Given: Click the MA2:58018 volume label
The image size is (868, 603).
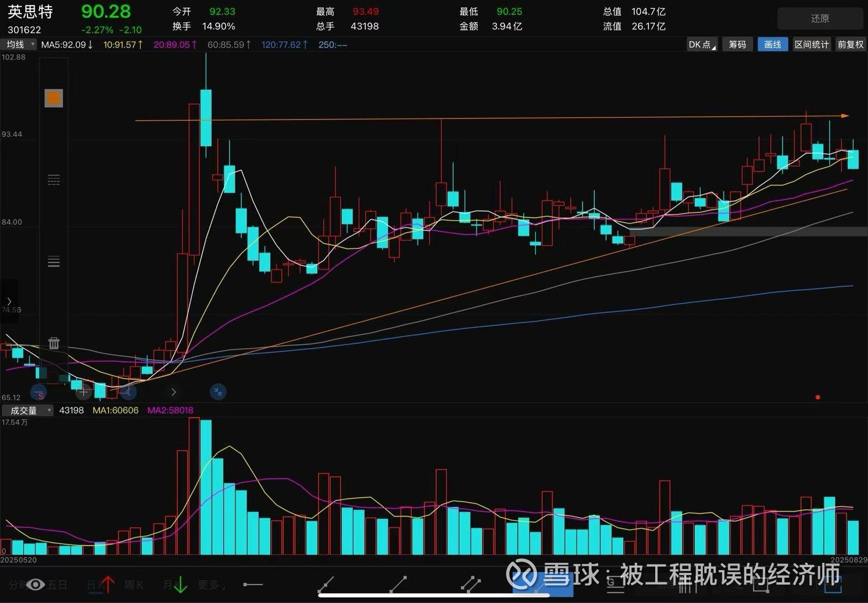Looking at the screenshot, I should click(x=170, y=410).
